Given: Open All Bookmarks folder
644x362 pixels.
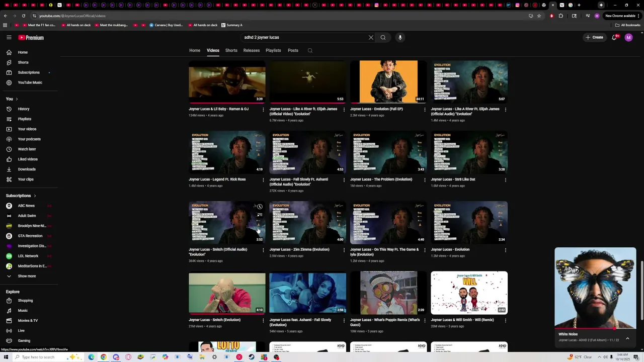Looking at the screenshot, I should tap(627, 25).
